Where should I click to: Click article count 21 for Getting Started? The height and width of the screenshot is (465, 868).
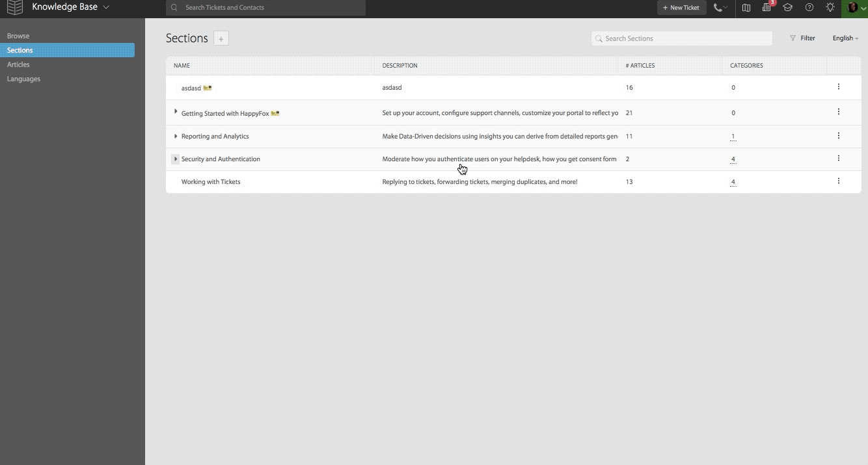[629, 113]
